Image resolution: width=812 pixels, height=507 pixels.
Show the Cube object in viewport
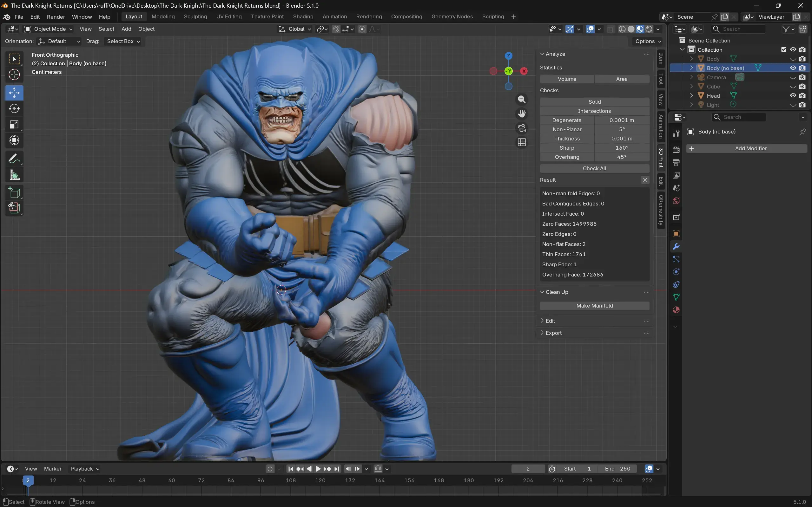point(793,87)
